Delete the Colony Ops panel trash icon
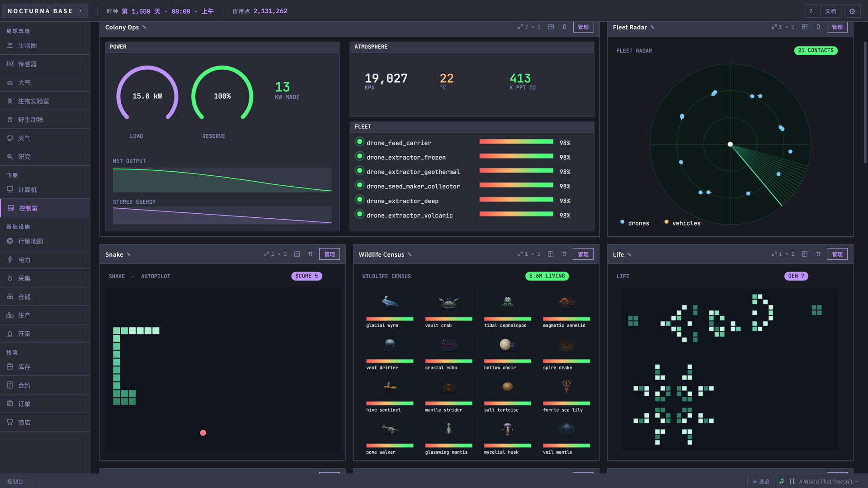The height and width of the screenshot is (488, 868). pos(564,27)
